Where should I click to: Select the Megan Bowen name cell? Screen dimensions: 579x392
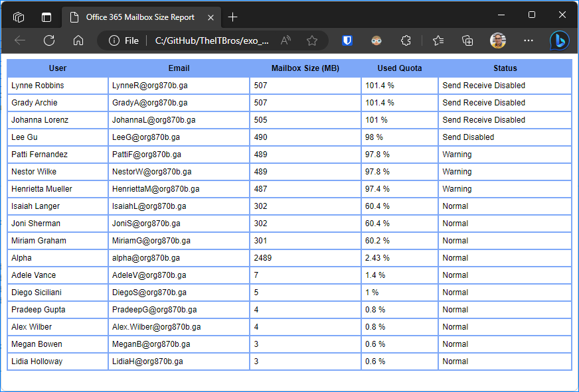[x=58, y=344]
